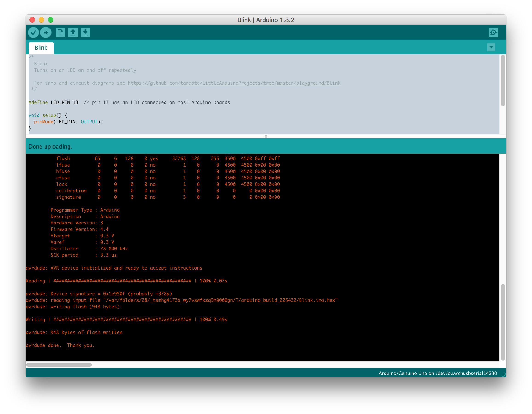Viewport: 532px width, 414px height.
Task: Click 'Turns on an LED on and off repeatedly' comment
Action: (x=85, y=70)
